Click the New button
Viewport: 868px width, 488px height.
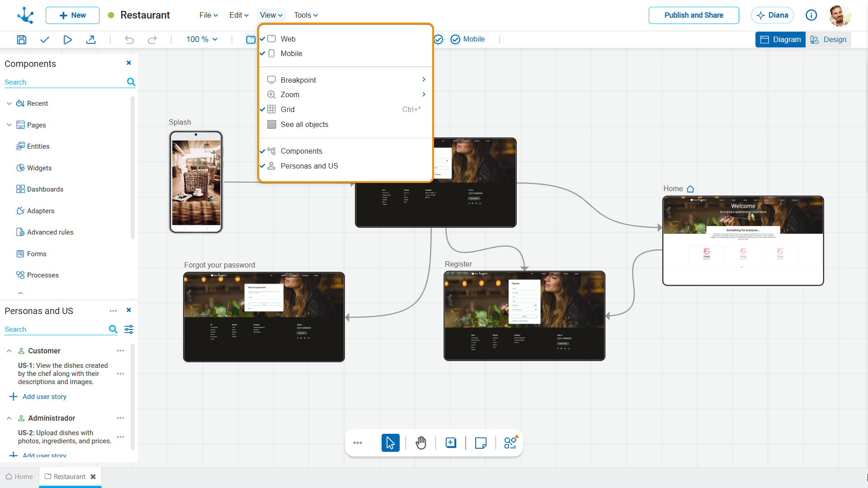(x=72, y=15)
